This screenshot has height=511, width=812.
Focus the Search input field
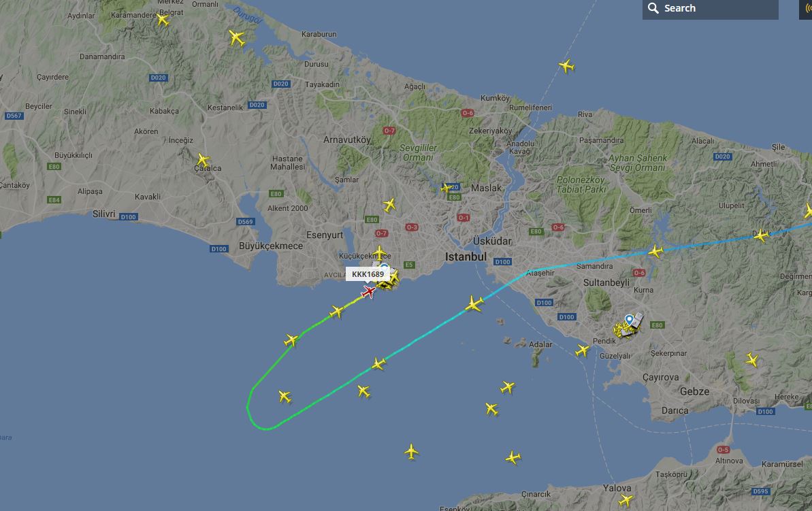coord(710,9)
